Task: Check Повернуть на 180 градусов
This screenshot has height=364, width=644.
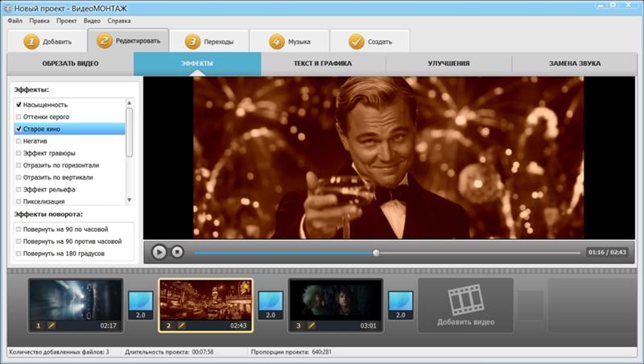Action: click(x=19, y=254)
